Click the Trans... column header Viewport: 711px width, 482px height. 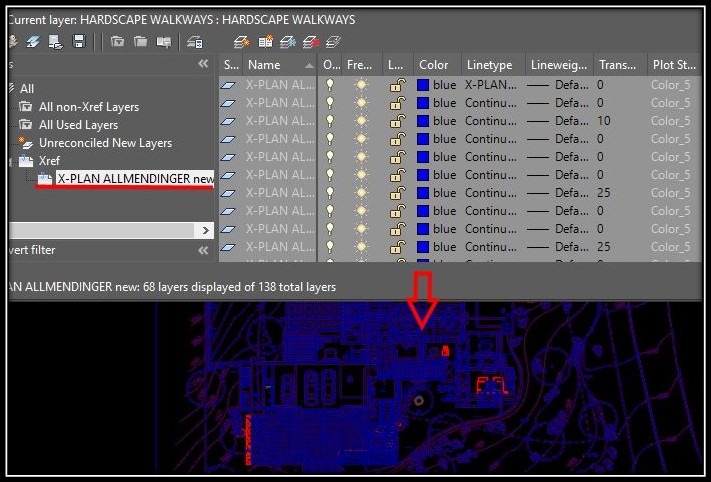[620, 65]
